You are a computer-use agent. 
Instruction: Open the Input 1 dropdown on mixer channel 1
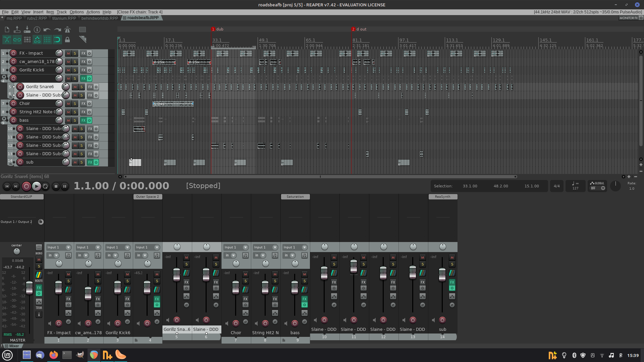[68, 247]
